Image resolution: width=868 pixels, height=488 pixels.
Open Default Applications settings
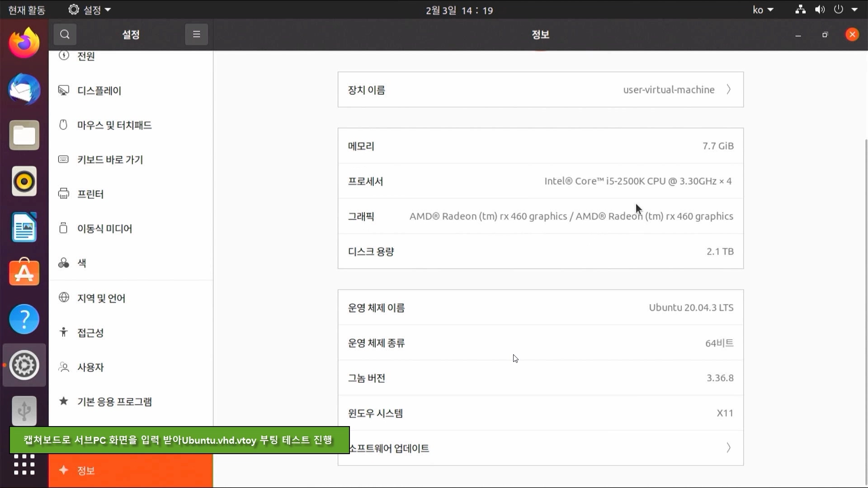[x=114, y=402]
